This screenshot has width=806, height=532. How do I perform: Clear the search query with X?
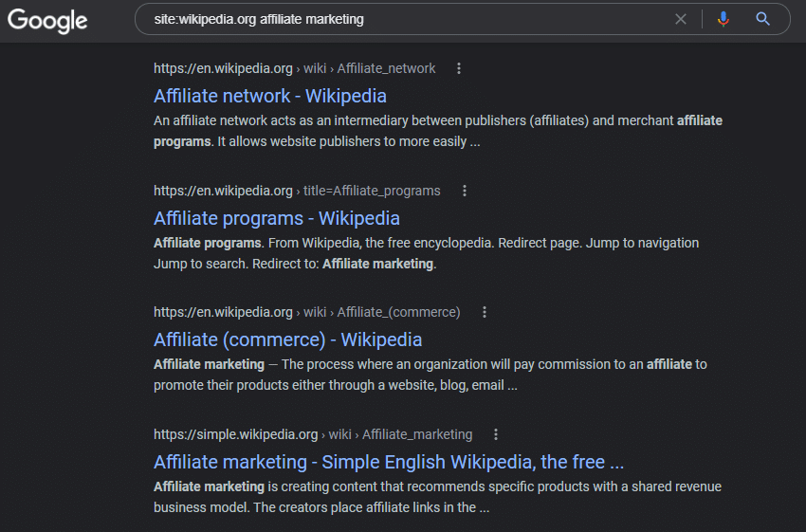point(681,20)
